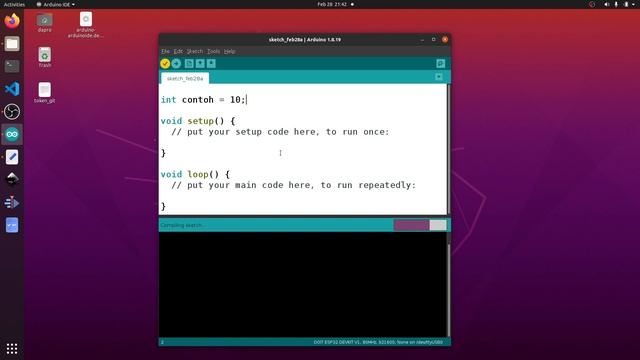
Task: Click the setup code comment line
Action: (280, 132)
